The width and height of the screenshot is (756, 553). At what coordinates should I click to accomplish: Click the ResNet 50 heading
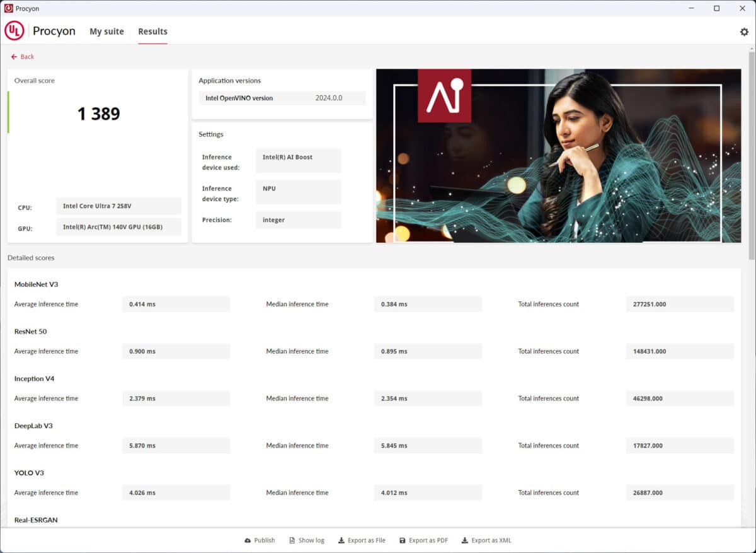pos(31,332)
